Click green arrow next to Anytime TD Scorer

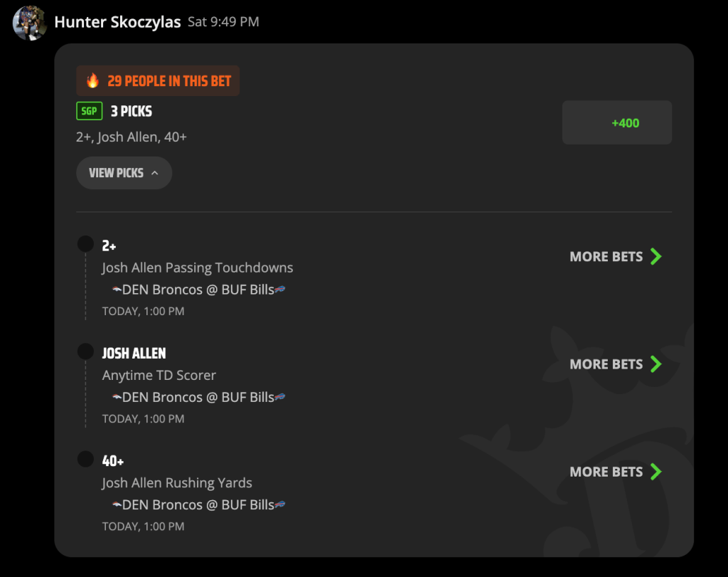coord(656,364)
